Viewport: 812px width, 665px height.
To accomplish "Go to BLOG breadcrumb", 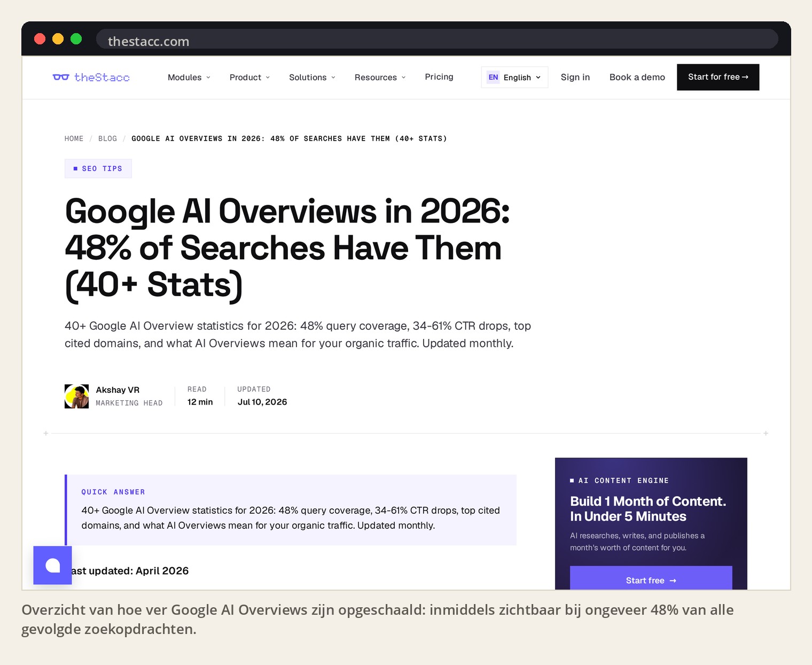I will coord(107,138).
